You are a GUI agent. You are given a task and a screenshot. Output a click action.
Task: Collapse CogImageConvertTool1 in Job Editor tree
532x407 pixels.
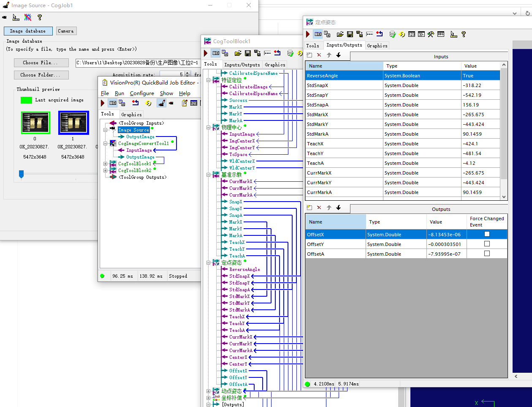point(105,143)
